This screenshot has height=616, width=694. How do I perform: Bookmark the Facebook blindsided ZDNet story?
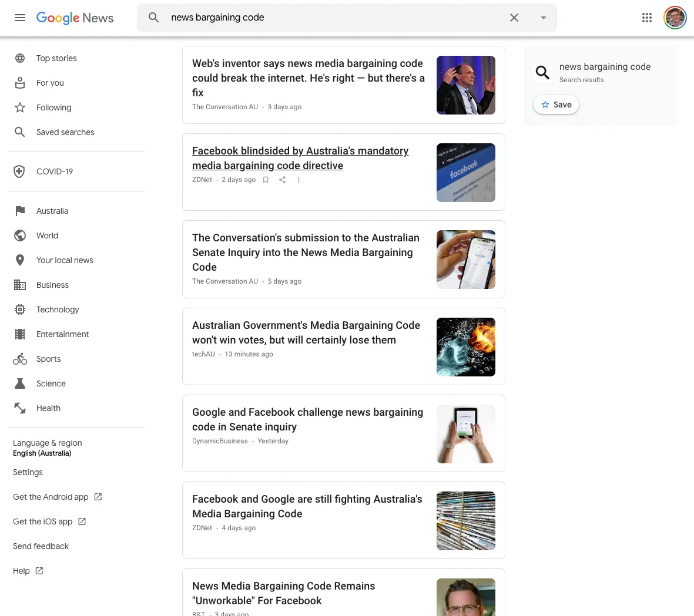click(266, 180)
